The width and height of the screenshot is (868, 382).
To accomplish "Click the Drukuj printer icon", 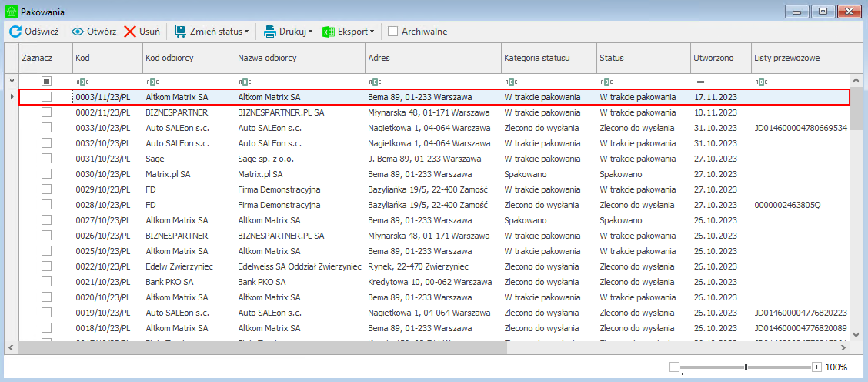I will point(270,32).
